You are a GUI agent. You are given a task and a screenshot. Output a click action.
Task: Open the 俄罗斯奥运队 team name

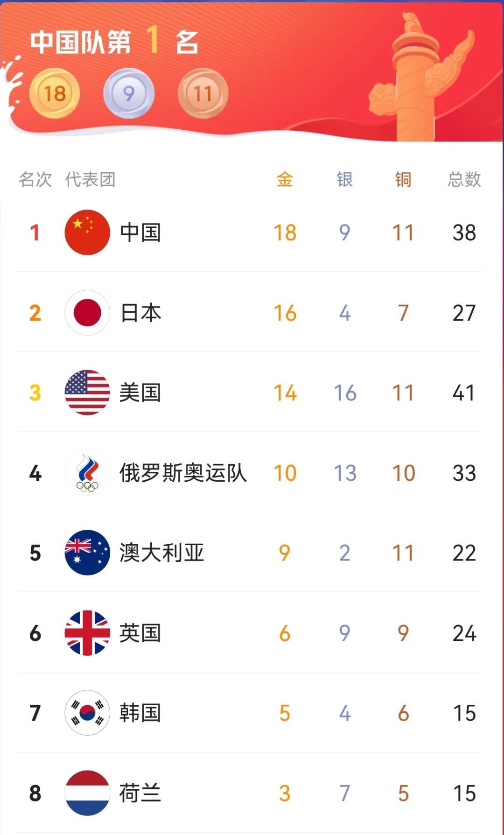pos(183,473)
